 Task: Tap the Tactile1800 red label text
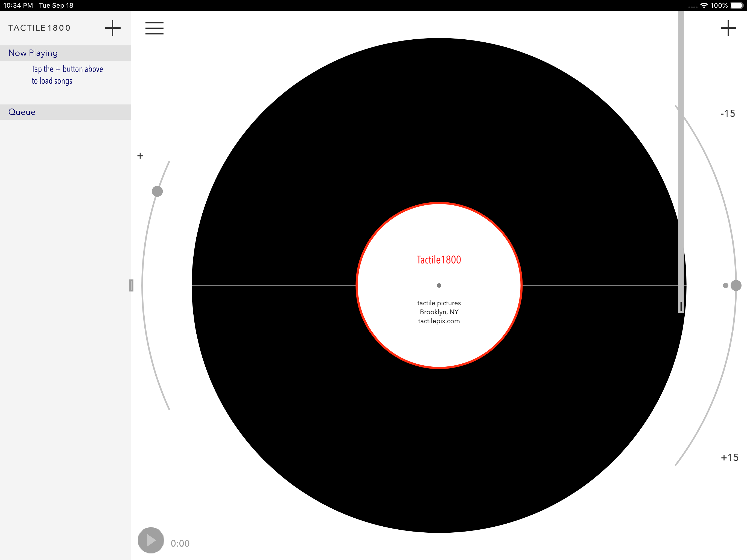(x=439, y=260)
